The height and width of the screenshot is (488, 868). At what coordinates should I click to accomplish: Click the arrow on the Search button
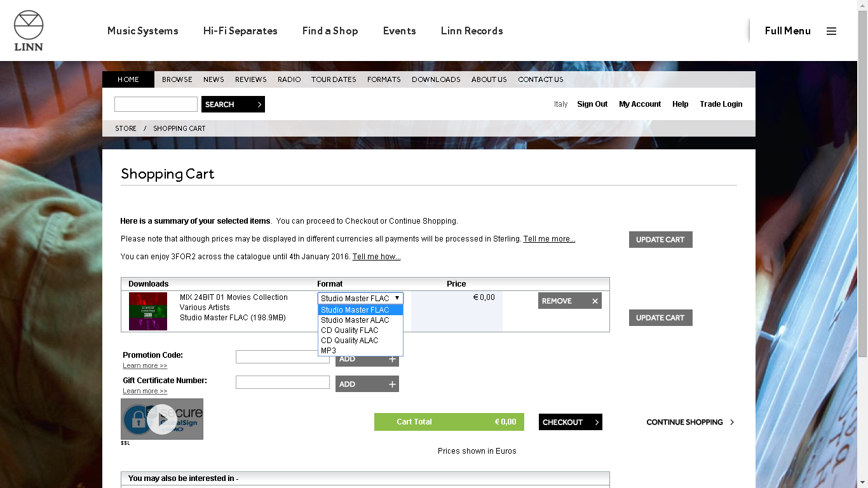coord(259,105)
